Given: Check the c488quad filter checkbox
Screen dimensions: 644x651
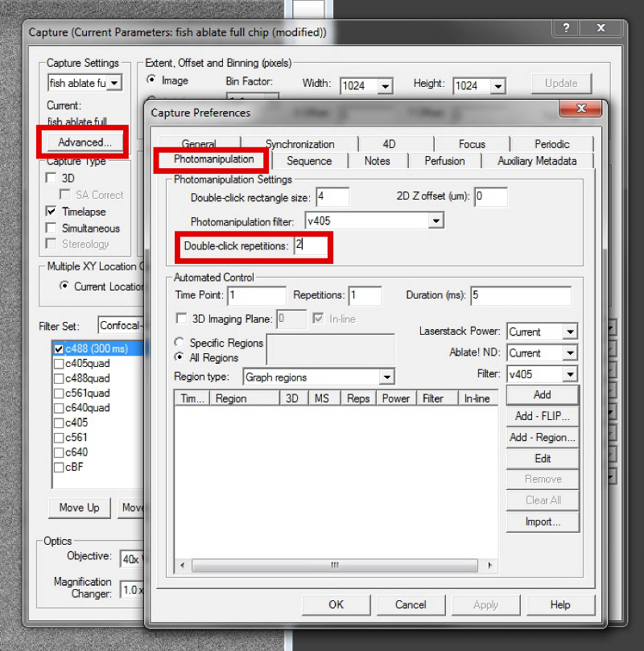Looking at the screenshot, I should pyautogui.click(x=59, y=379).
